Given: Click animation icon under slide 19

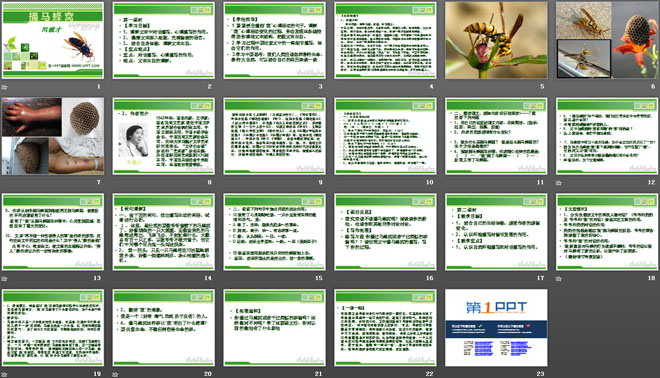Looking at the screenshot, I should pyautogui.click(x=4, y=374).
